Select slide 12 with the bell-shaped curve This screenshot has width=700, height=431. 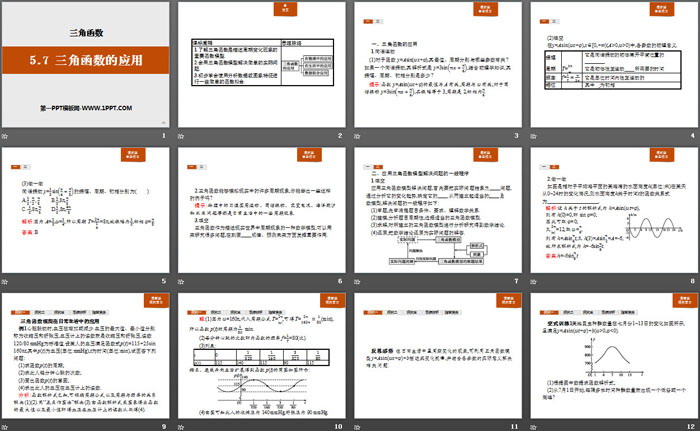point(614,356)
